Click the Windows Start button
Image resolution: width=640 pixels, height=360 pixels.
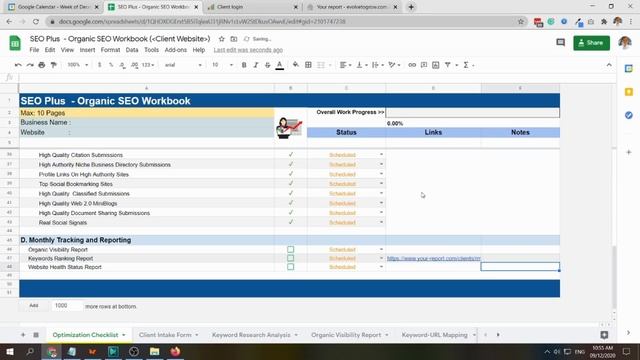[9, 351]
